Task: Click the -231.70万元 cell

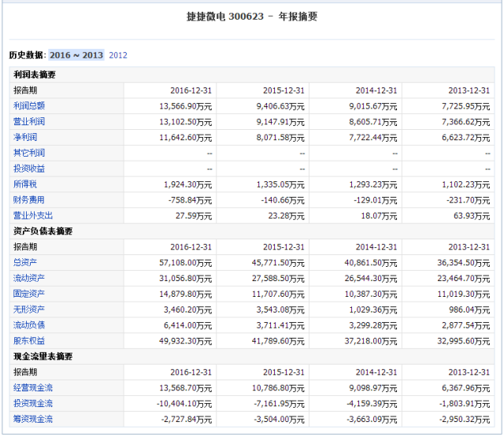Action: tap(468, 200)
